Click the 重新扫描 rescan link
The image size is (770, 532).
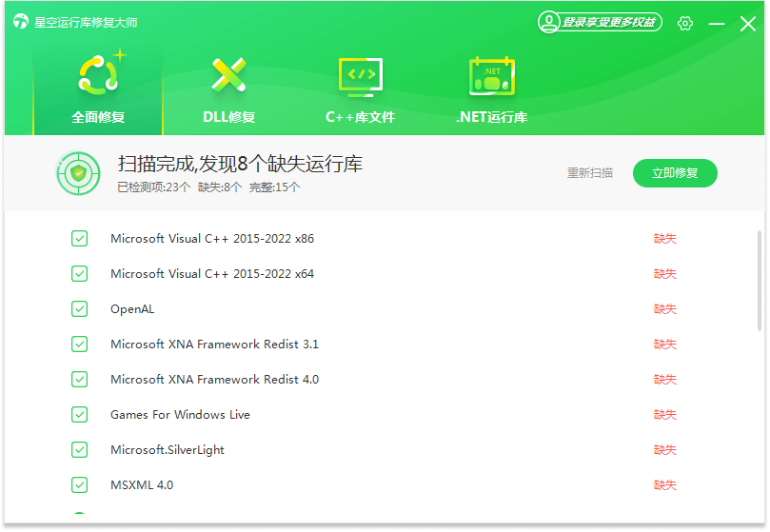[x=590, y=173]
